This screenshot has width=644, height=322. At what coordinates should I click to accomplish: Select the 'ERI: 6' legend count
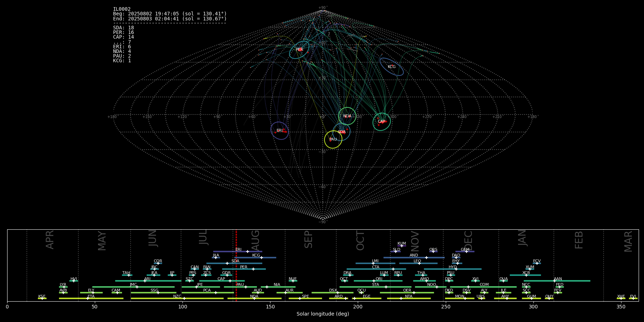click(x=122, y=47)
